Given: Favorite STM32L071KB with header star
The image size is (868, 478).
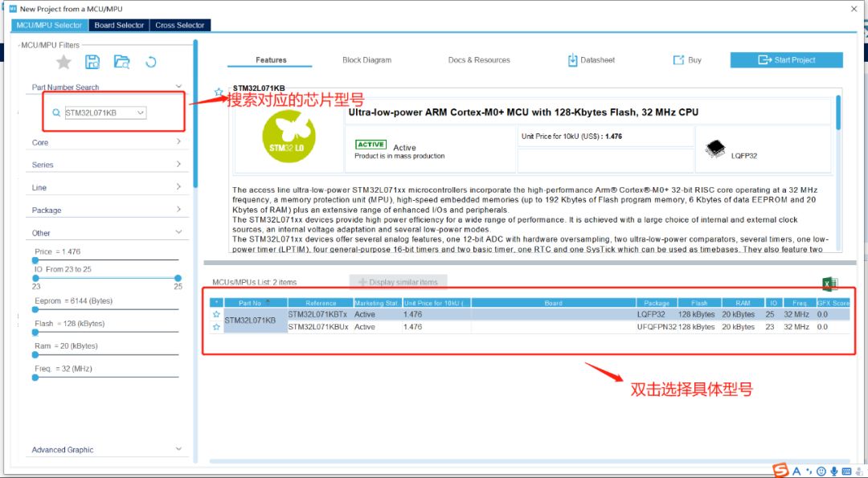Looking at the screenshot, I should pos(219,92).
